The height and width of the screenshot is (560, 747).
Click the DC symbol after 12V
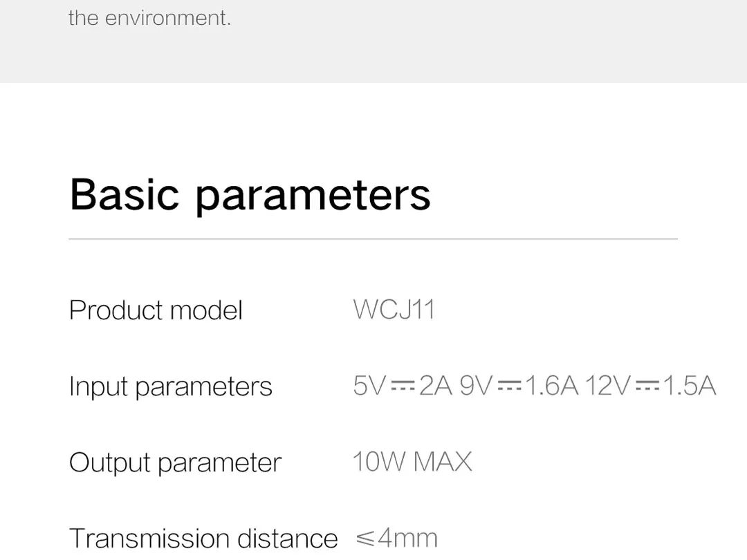(647, 386)
